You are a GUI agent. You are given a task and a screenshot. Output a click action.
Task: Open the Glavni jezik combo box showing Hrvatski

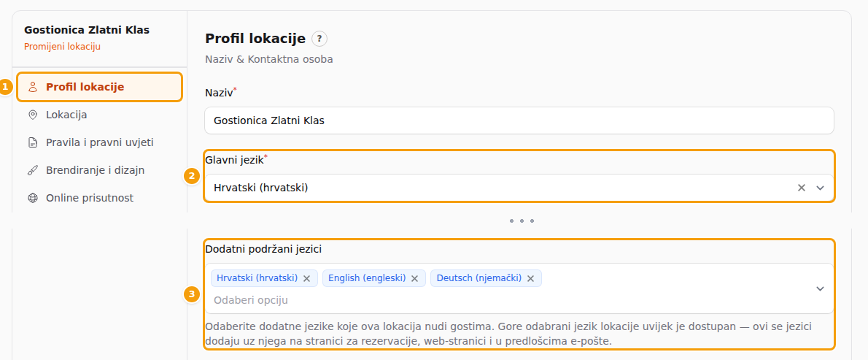point(519,188)
